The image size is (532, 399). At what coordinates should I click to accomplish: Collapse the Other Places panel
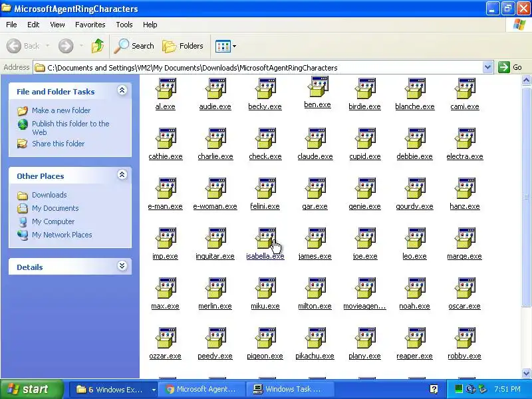[x=122, y=175]
